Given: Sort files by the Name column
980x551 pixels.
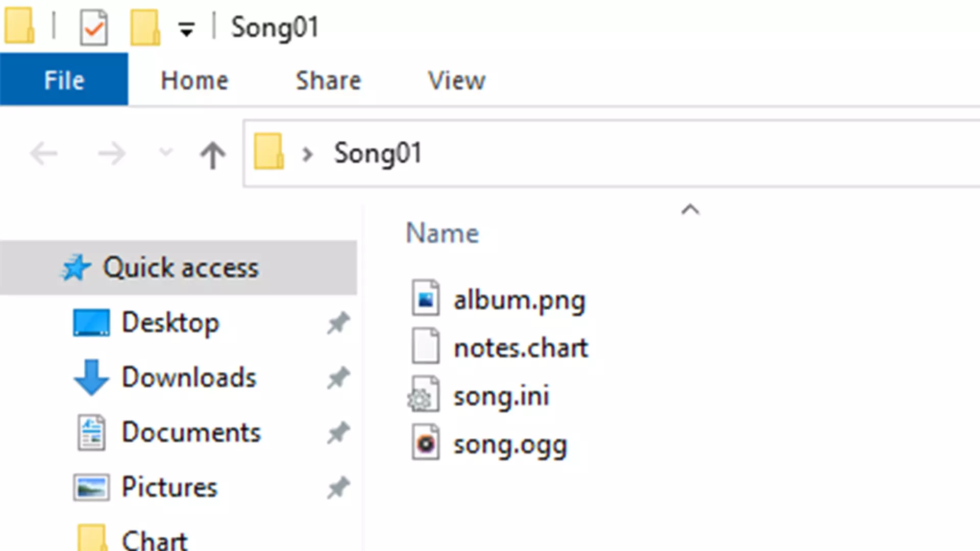Looking at the screenshot, I should click(442, 233).
